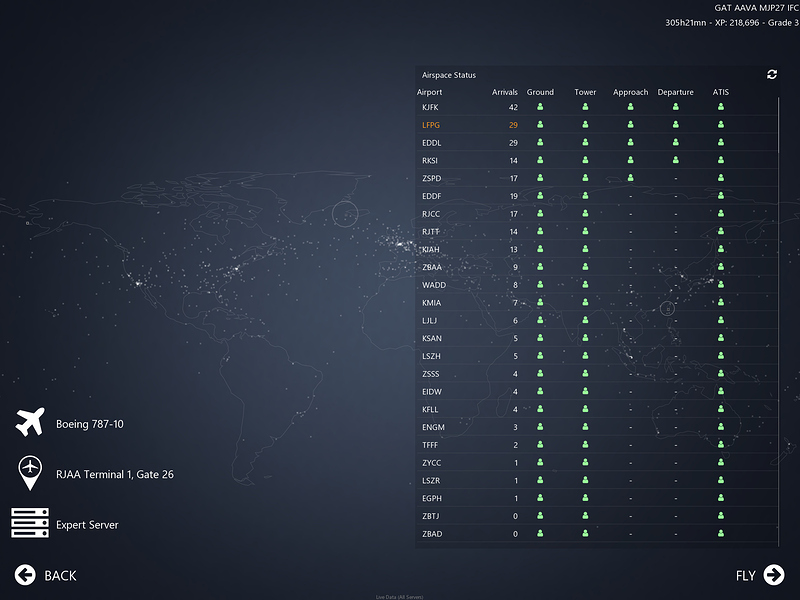
Task: Select the LJLJ airport name
Action: click(x=430, y=320)
